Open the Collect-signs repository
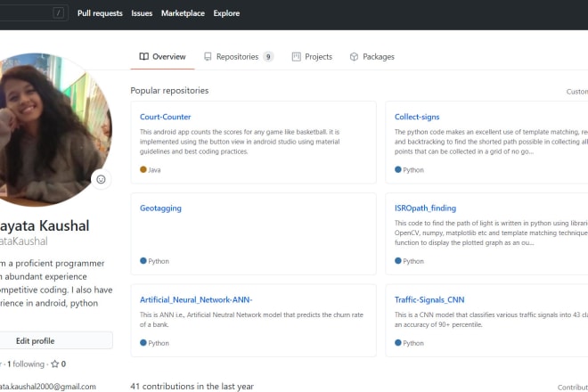The width and height of the screenshot is (588, 392). click(417, 117)
